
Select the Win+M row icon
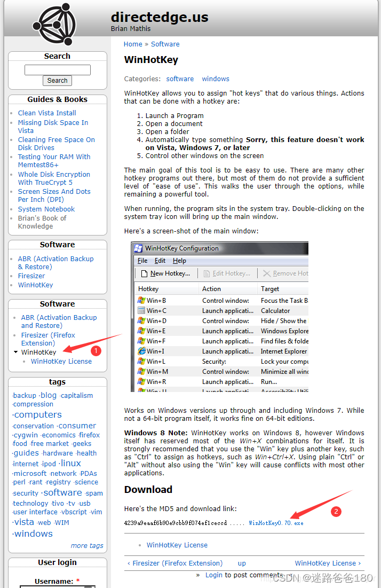click(141, 371)
